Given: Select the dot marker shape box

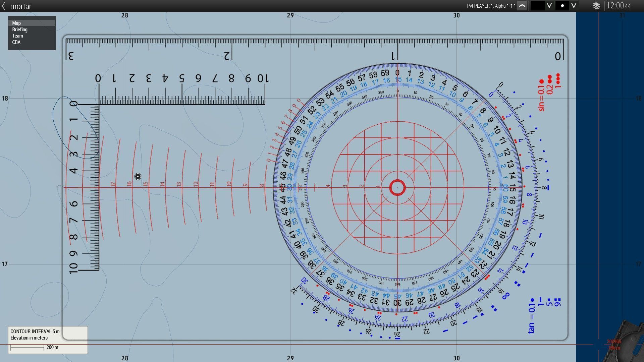Looking at the screenshot, I should 562,6.
